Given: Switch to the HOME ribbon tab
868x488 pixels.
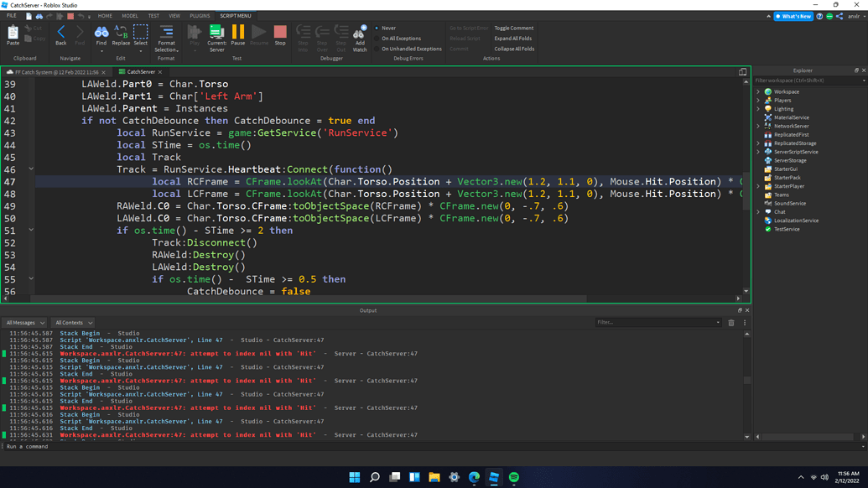Looking at the screenshot, I should (x=105, y=16).
